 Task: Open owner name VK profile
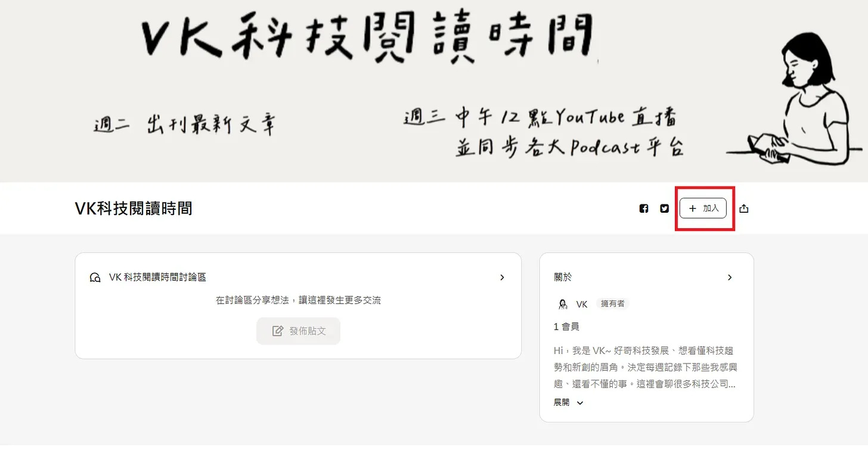pos(582,305)
